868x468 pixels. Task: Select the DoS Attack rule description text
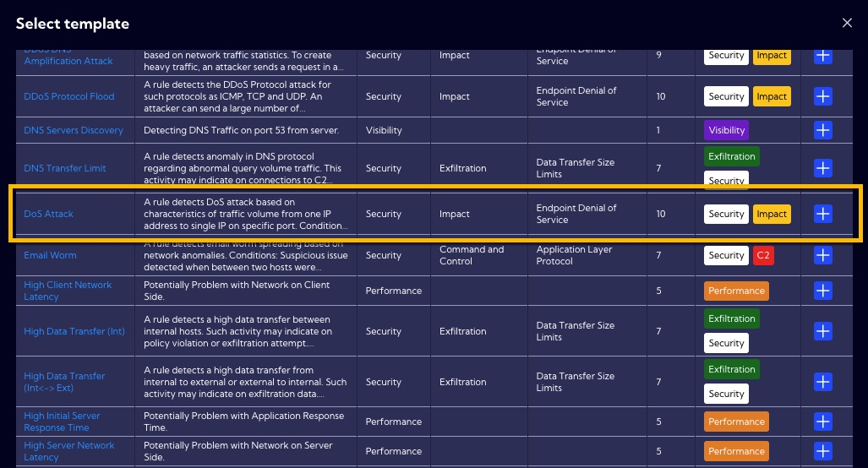pos(246,214)
